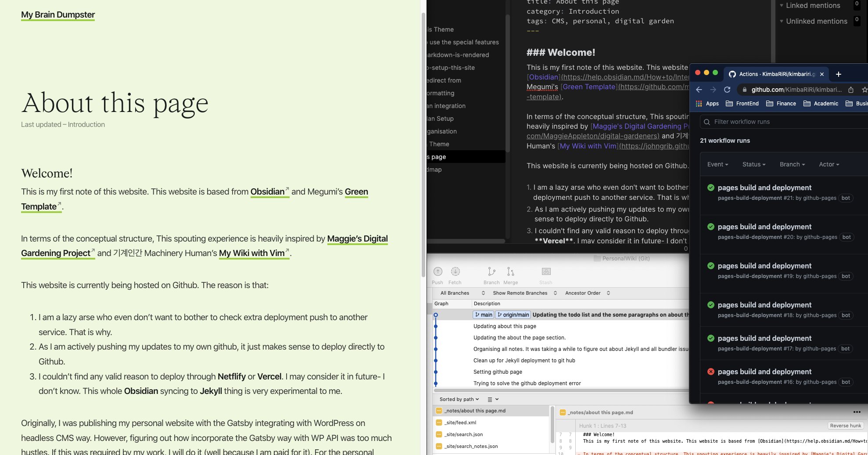
Task: Open a new browser tab
Action: (838, 74)
